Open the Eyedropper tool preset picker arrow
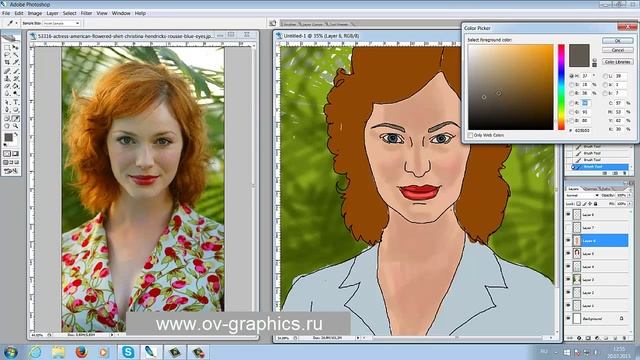Image resolution: width=640 pixels, height=360 pixels. 16,23
